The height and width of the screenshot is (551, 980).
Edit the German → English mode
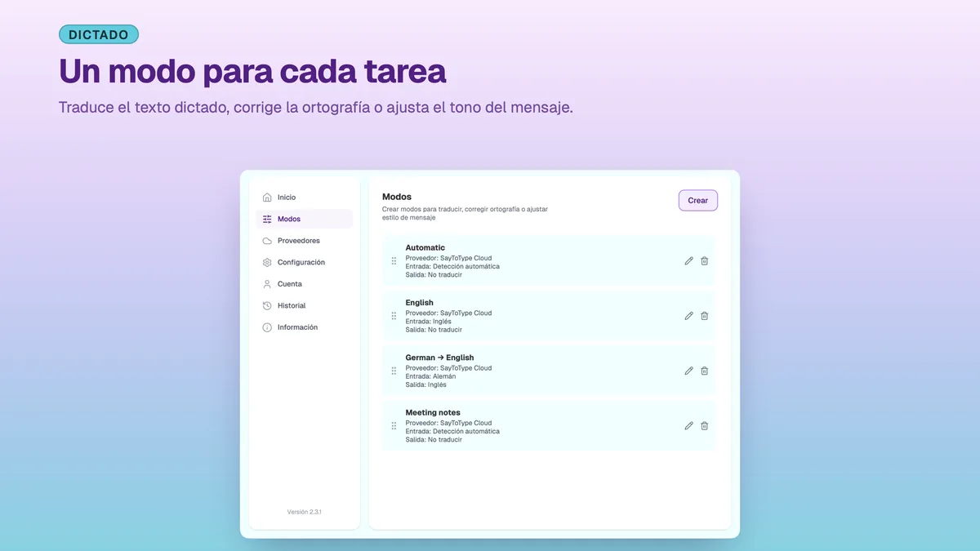pos(688,371)
